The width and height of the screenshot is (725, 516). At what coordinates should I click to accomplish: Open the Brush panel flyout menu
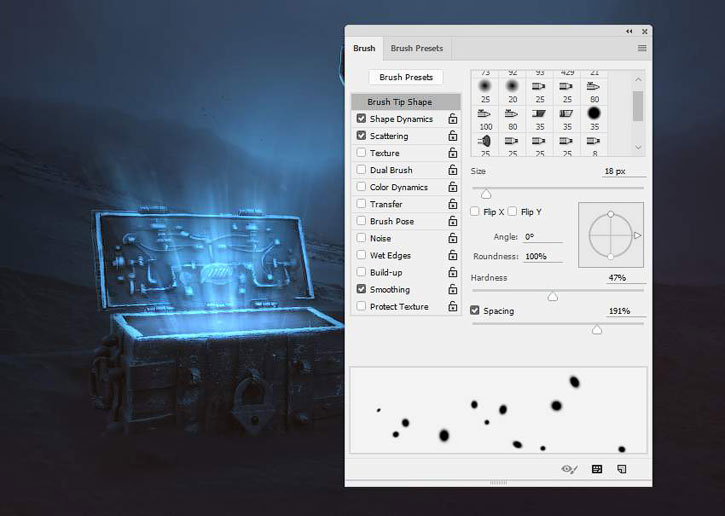[642, 48]
